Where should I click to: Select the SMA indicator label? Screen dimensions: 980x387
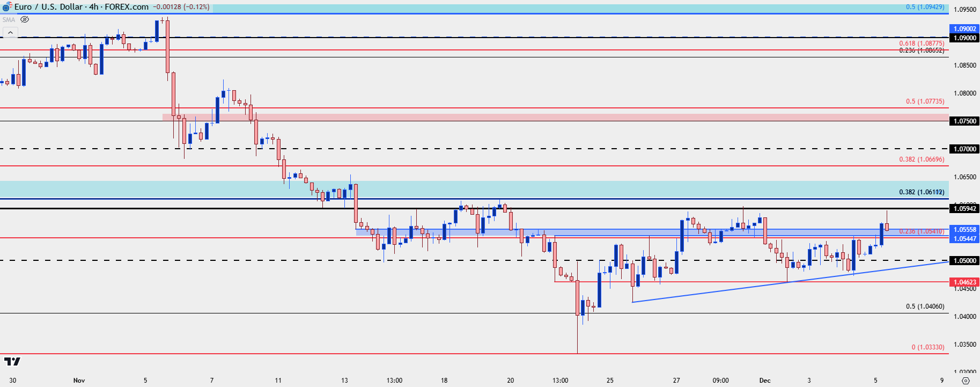pyautogui.click(x=9, y=19)
